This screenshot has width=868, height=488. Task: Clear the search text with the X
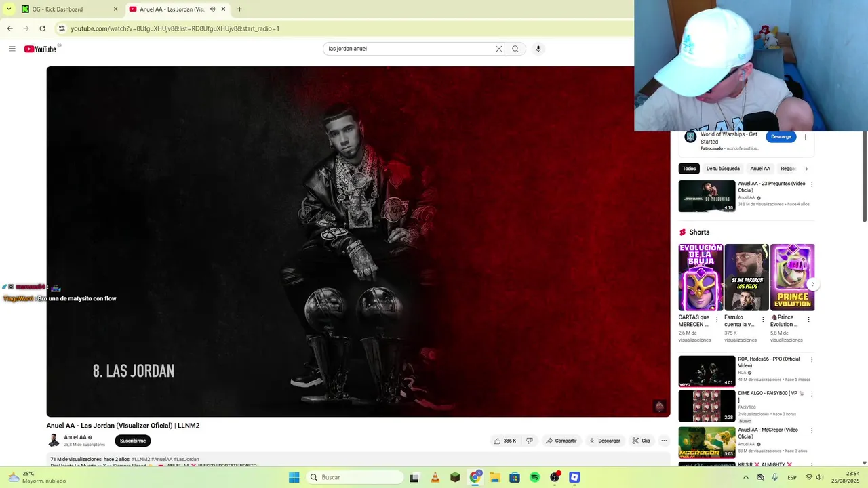(x=499, y=49)
